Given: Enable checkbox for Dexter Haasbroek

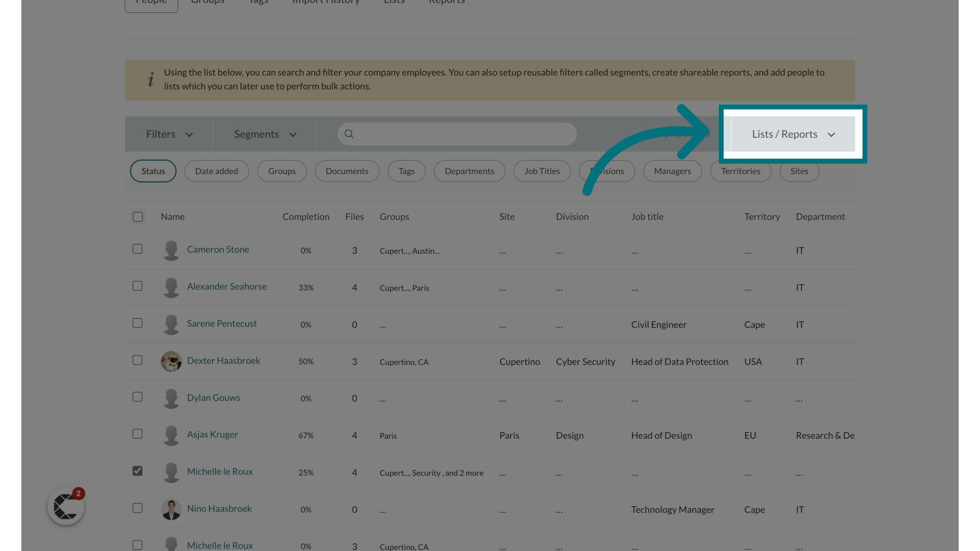Looking at the screenshot, I should coord(137,359).
